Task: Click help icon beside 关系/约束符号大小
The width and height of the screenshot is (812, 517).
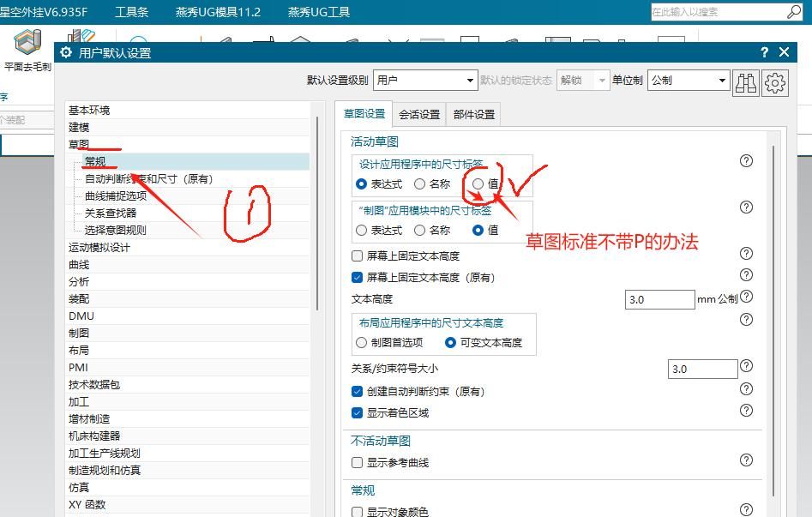Action: (x=746, y=367)
